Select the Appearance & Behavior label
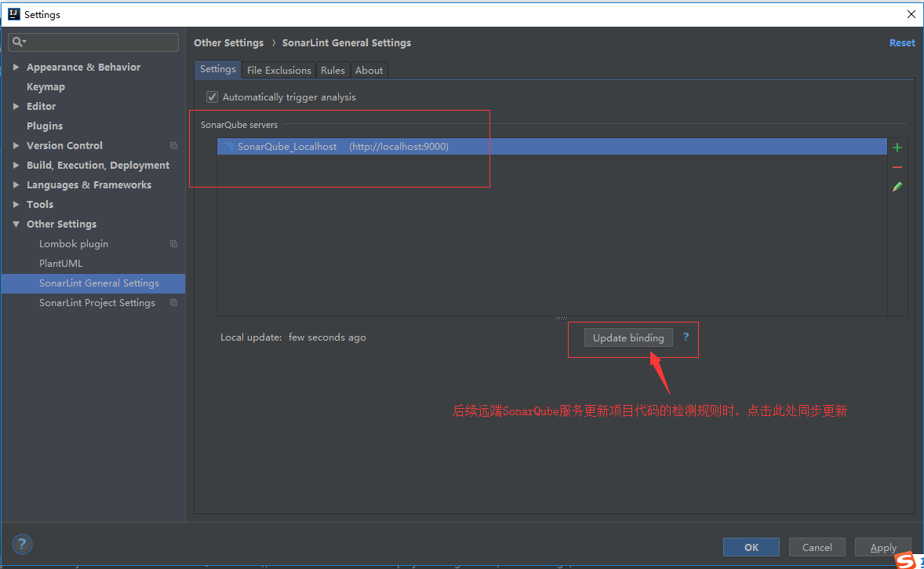 [x=83, y=67]
